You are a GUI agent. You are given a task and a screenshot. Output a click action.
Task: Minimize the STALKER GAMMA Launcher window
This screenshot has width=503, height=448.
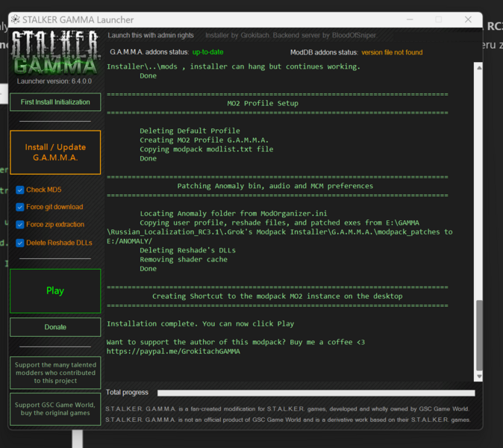tap(410, 19)
